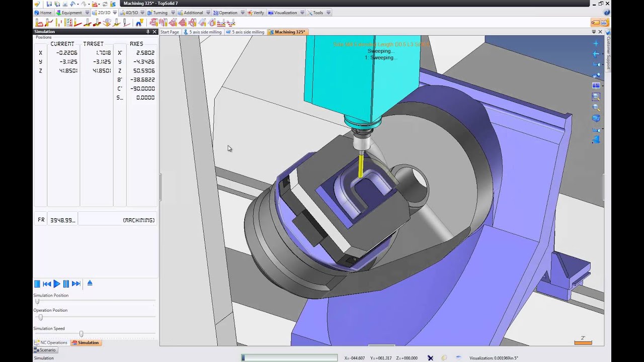Expand the 2D/3D dropdown arrow
This screenshot has height=362, width=644.
pyautogui.click(x=115, y=13)
